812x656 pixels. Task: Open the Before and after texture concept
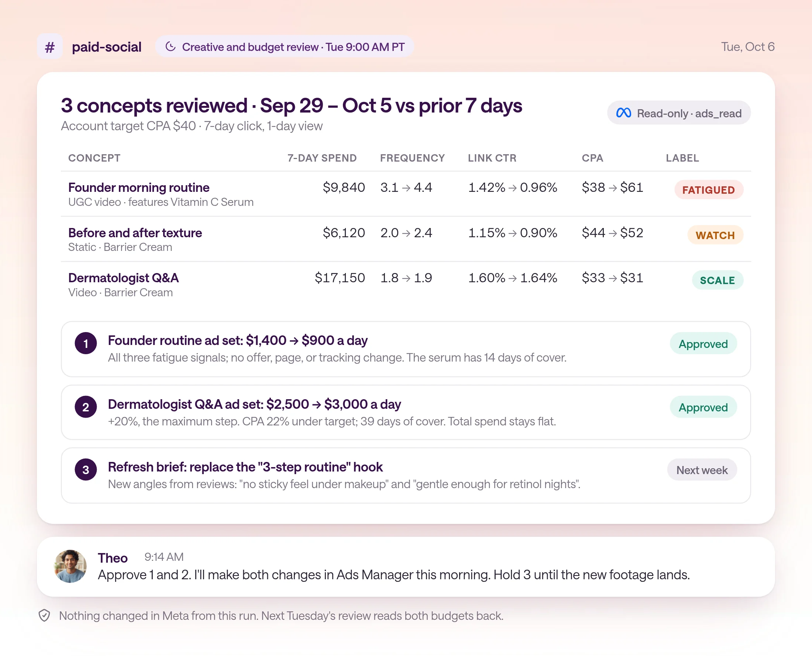pyautogui.click(x=135, y=233)
